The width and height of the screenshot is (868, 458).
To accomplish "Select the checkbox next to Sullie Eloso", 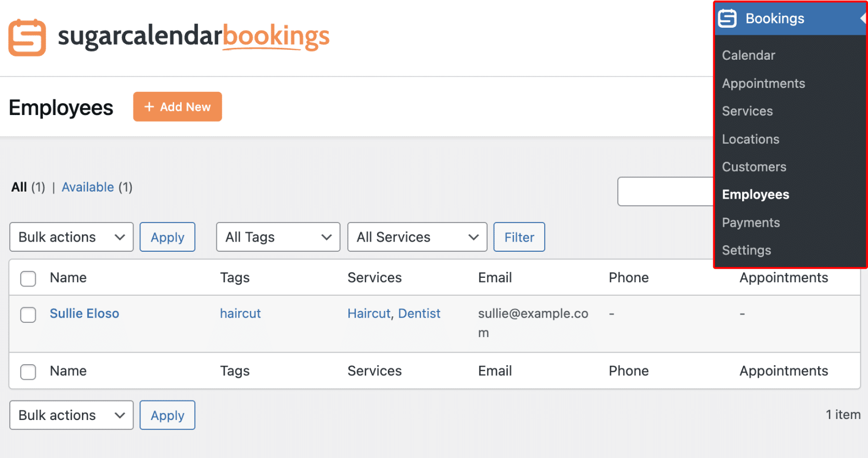I will coord(28,315).
